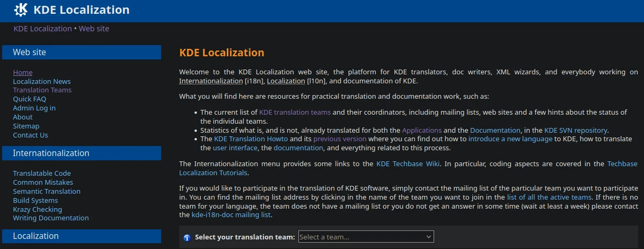Open the KDE SVN repository link
This screenshot has height=249, width=644.
click(576, 130)
